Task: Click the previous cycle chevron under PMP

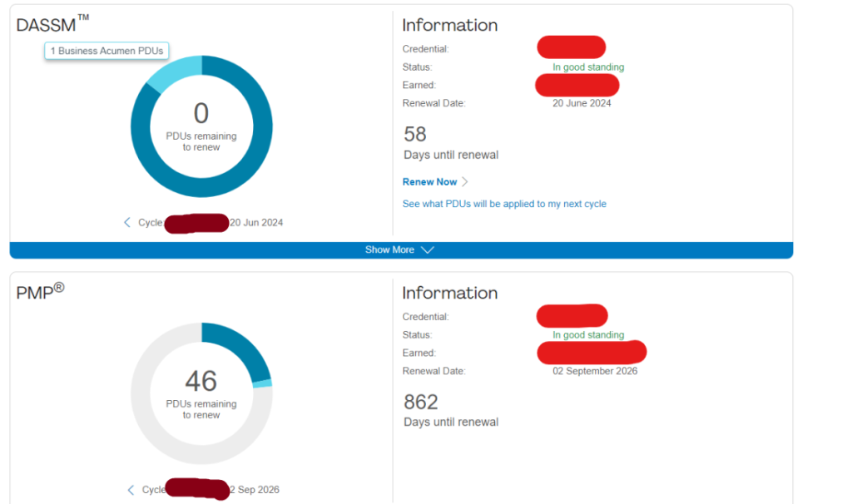Action: click(131, 490)
